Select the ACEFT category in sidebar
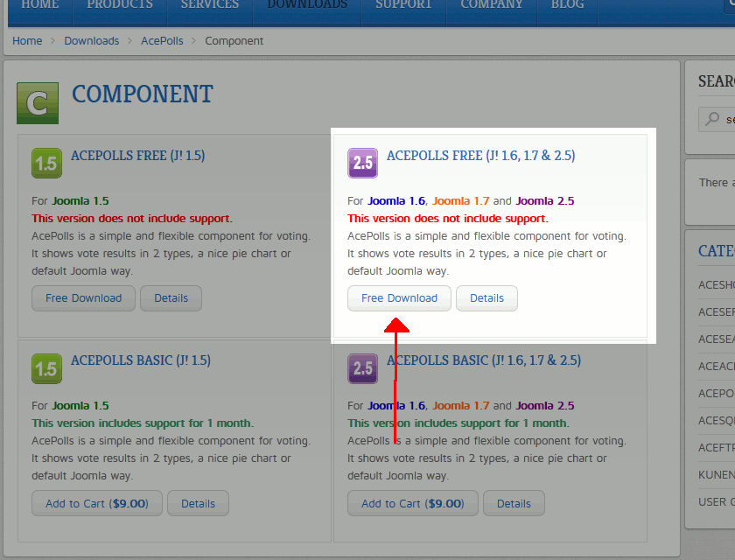 coord(717,447)
